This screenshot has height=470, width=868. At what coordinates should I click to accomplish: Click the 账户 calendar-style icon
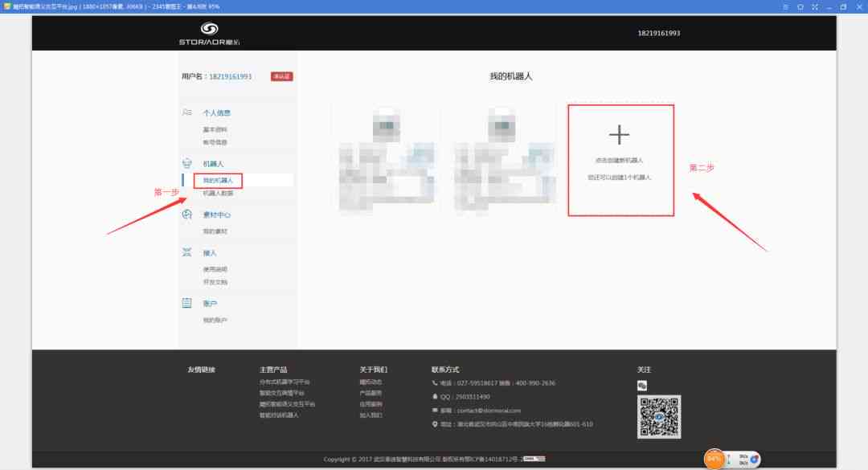pos(186,303)
